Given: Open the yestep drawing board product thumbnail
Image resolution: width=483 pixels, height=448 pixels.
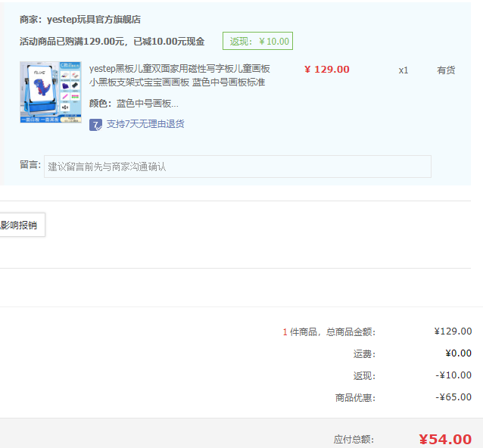Looking at the screenshot, I should click(50, 92).
